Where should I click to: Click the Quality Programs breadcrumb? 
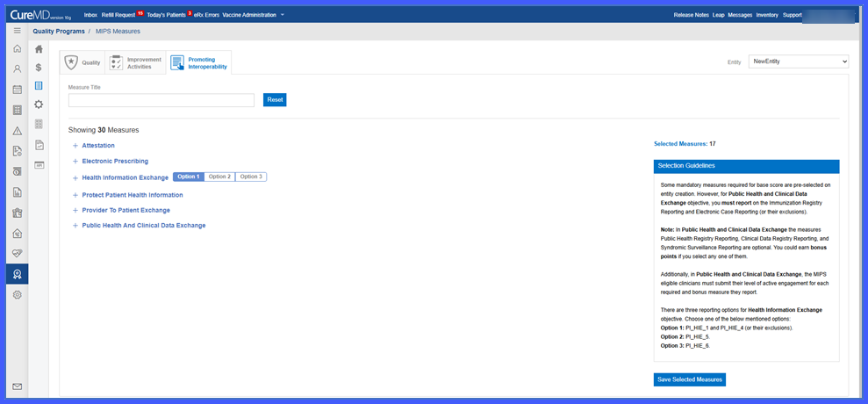click(x=59, y=31)
